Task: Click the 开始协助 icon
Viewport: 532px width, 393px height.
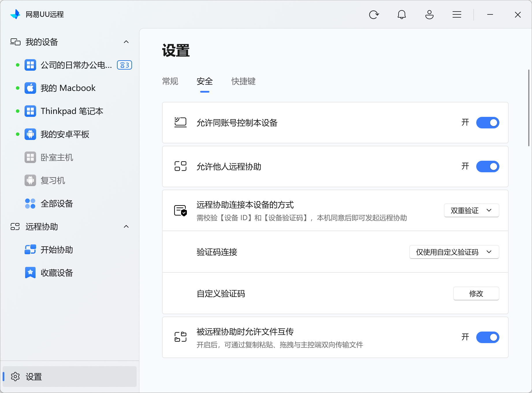Action: [x=30, y=250]
